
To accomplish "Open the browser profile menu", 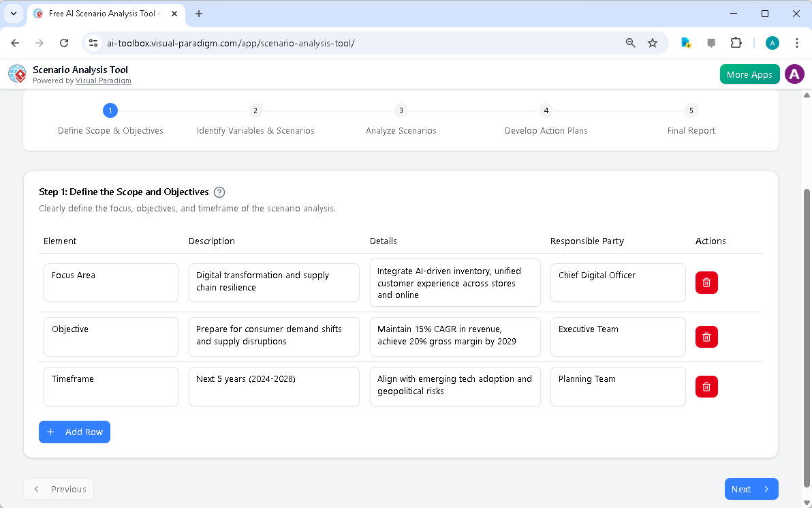I will click(772, 42).
